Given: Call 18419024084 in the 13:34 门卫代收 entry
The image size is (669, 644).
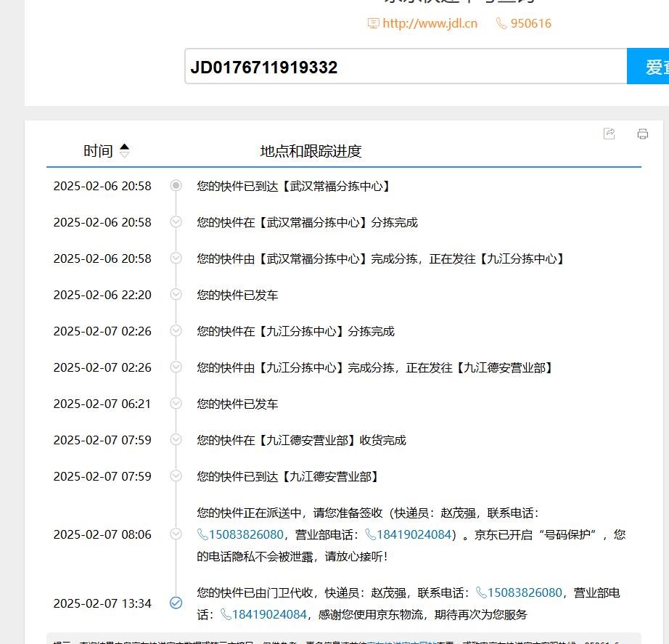Looking at the screenshot, I should click(263, 614).
